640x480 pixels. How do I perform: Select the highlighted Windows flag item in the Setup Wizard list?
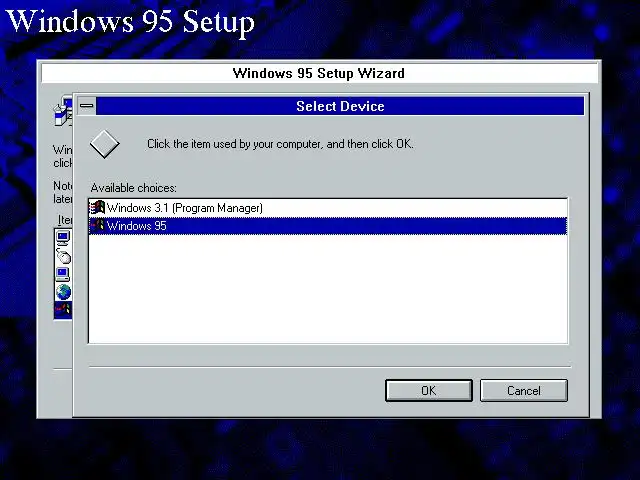tap(63, 310)
